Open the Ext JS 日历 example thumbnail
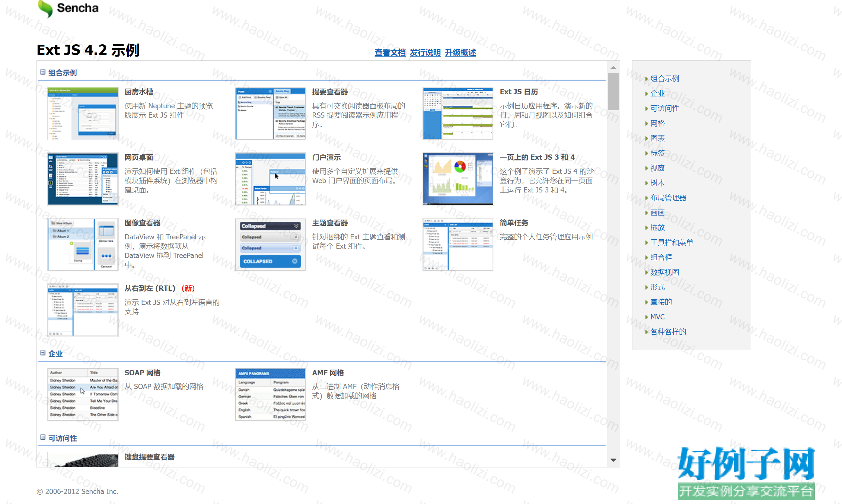842x504 pixels. coord(458,114)
